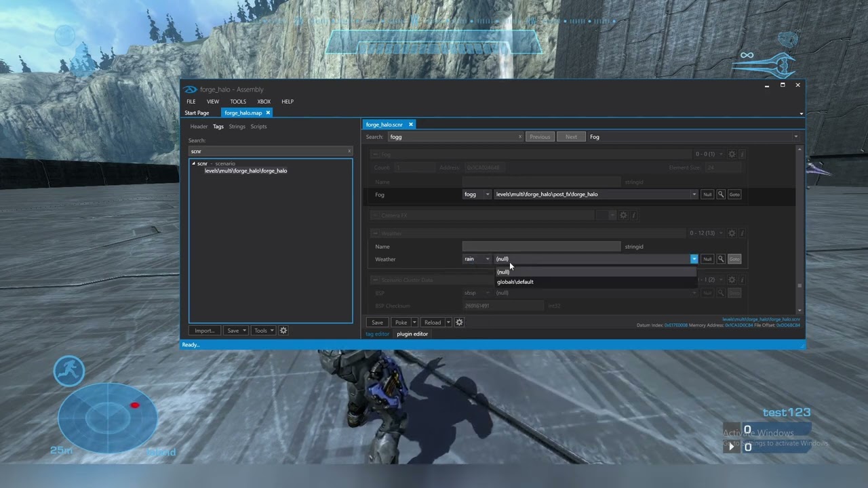Image resolution: width=868 pixels, height=488 pixels.
Task: Switch to the Tags section
Action: tap(218, 127)
